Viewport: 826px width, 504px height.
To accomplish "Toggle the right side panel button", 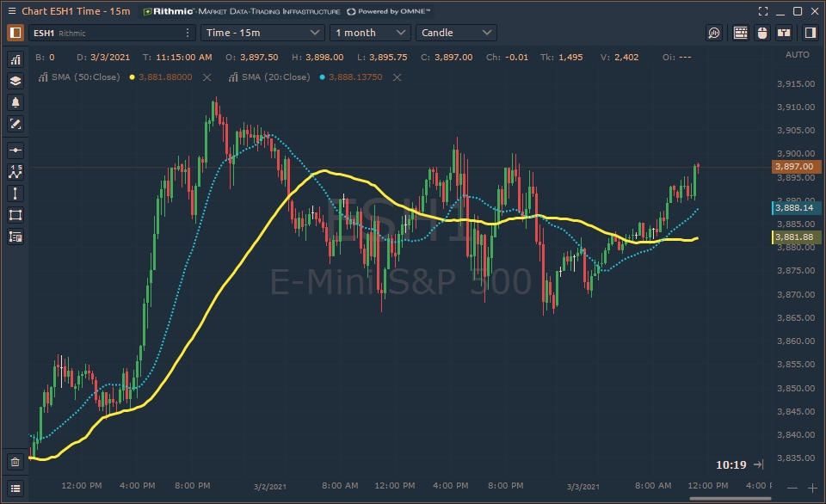I will (810, 33).
